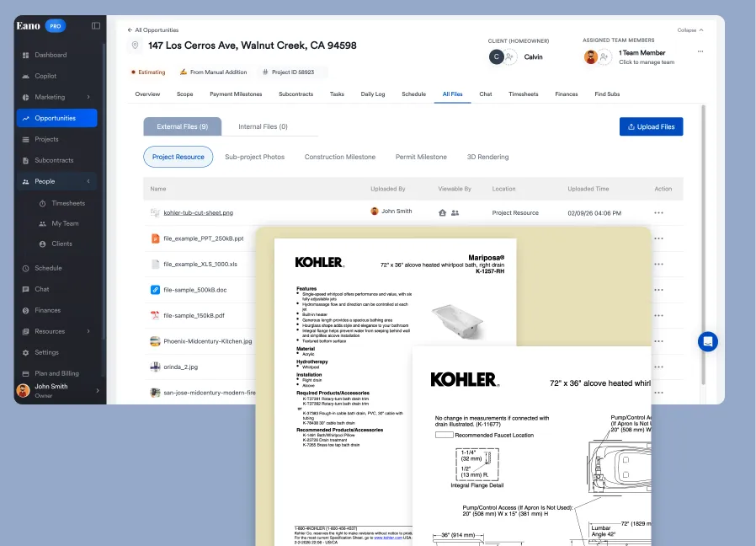Viewport: 756px width, 546px height.
Task: Open Phoenix-Midcentury-Kitchen.jpg
Action: (x=207, y=341)
